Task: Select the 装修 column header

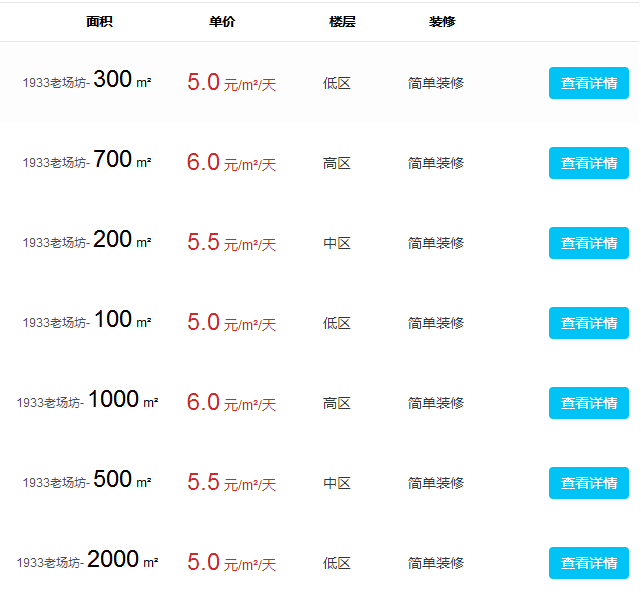Action: pos(442,22)
